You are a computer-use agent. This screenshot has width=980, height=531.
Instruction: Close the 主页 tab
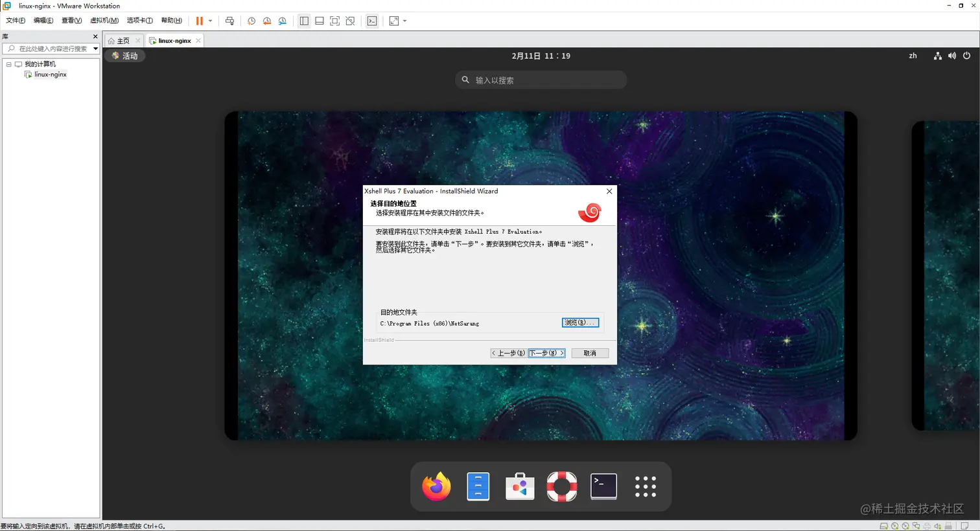coord(137,41)
